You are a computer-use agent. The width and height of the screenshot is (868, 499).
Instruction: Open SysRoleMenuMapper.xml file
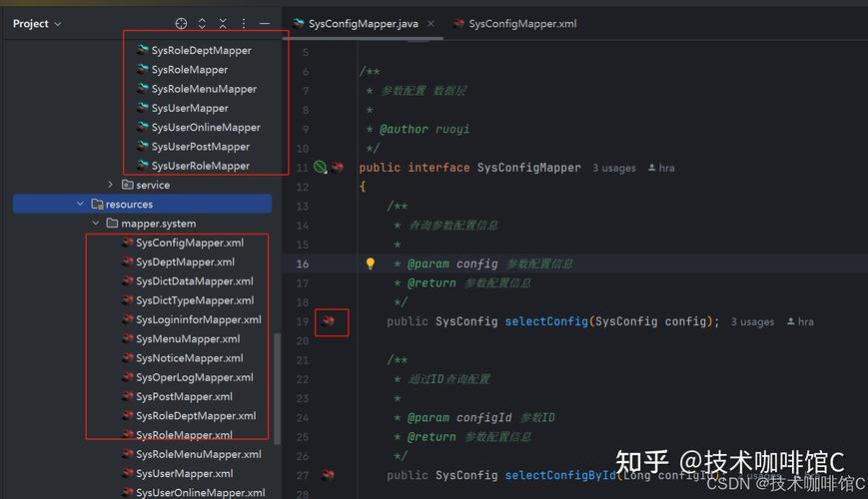tap(198, 454)
